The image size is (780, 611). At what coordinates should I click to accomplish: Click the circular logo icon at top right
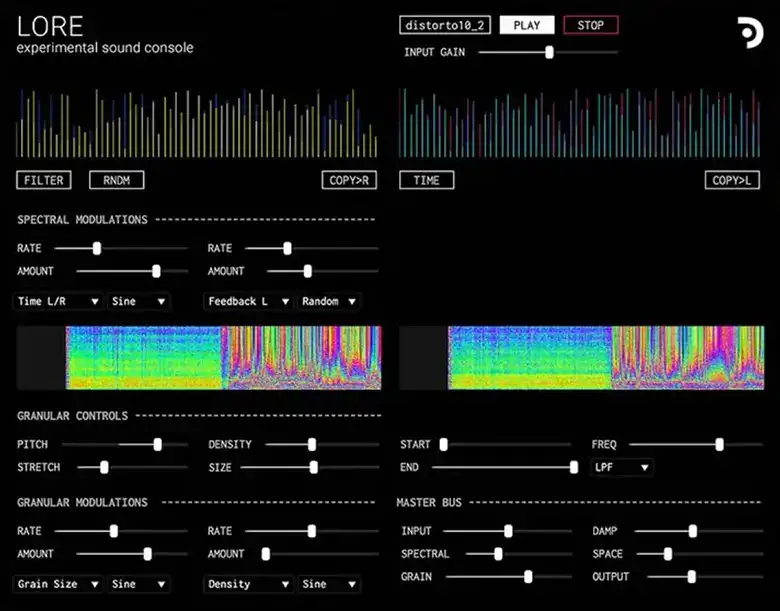tap(750, 33)
